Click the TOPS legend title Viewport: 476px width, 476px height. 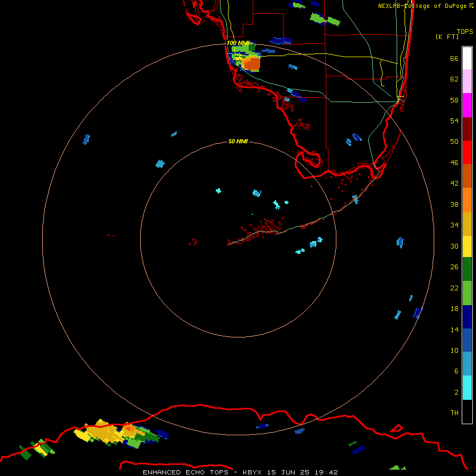(x=465, y=31)
